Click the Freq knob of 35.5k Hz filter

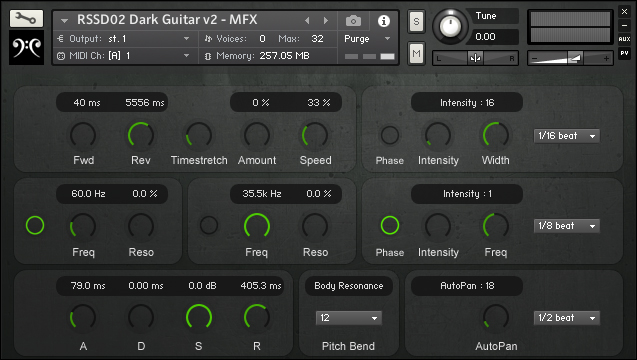pos(257,226)
